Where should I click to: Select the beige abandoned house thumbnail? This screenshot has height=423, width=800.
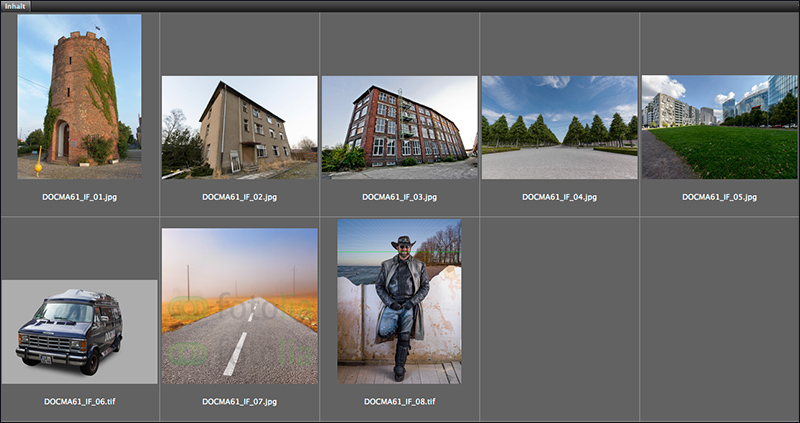tap(239, 127)
